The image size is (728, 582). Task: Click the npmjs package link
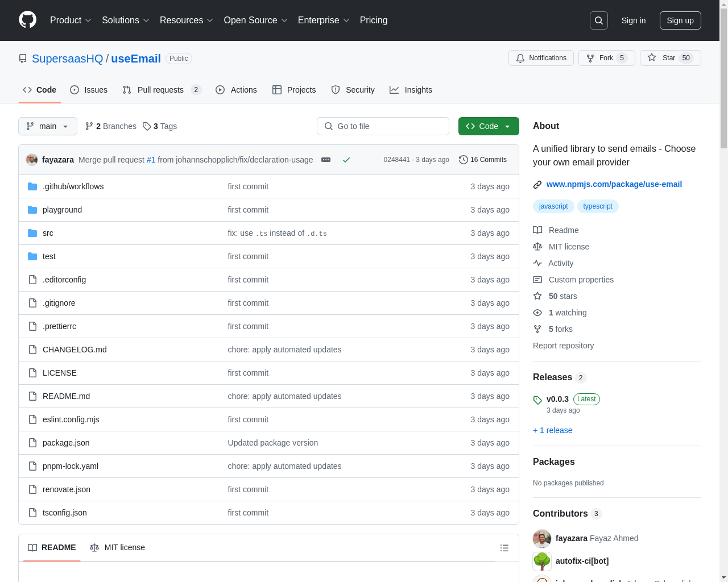614,184
